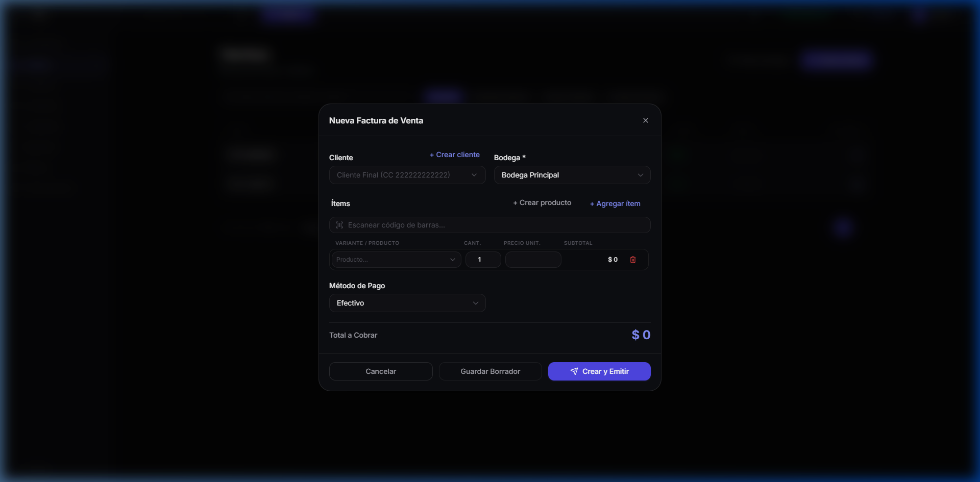
Task: Click the empty Precio Unit. field
Action: [x=533, y=260]
